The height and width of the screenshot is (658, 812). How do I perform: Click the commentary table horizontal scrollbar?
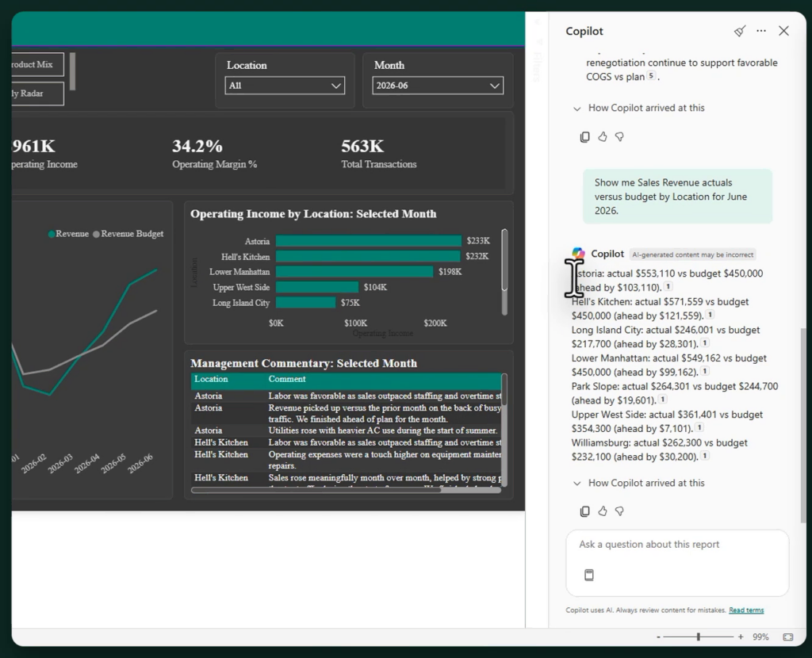click(x=346, y=490)
